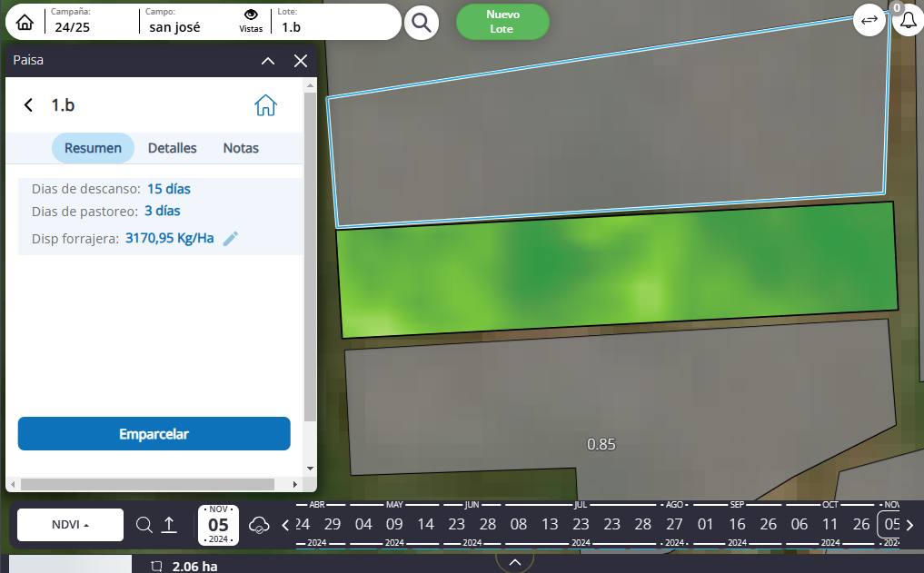The height and width of the screenshot is (573, 924).
Task: Select timeline date 16 in September
Action: tap(737, 524)
